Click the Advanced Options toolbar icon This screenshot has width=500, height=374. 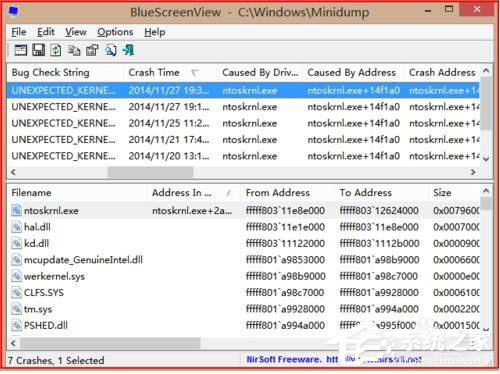coord(21,51)
